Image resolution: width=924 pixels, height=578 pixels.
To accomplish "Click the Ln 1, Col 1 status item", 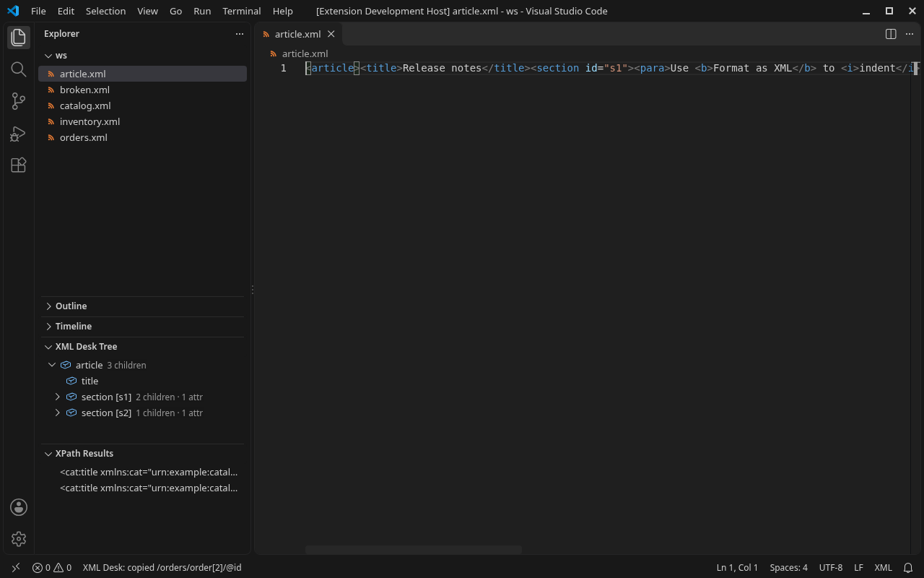I will [x=737, y=568].
